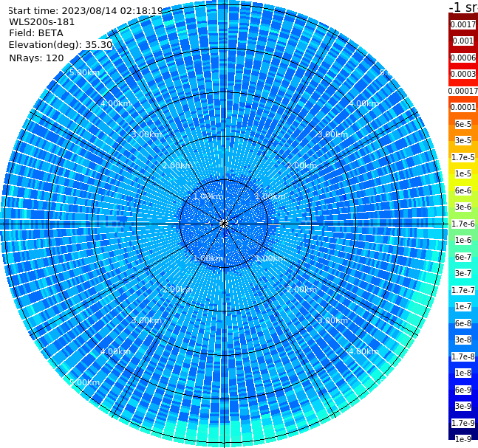Click the radar plot center origin point

224,224
